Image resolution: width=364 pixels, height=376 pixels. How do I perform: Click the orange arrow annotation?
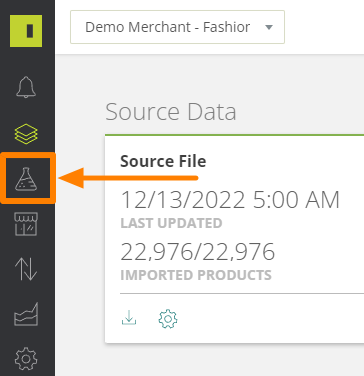(x=129, y=178)
